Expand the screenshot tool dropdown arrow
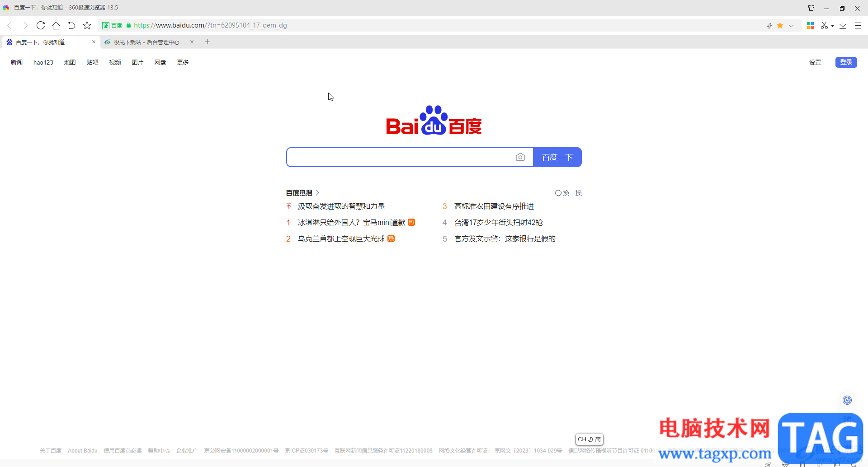The height and width of the screenshot is (467, 868). [832, 26]
